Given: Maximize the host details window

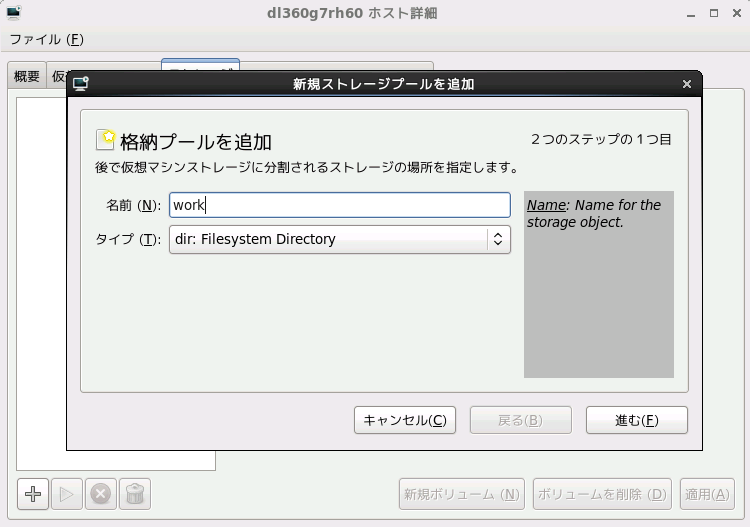Looking at the screenshot, I should [x=714, y=13].
